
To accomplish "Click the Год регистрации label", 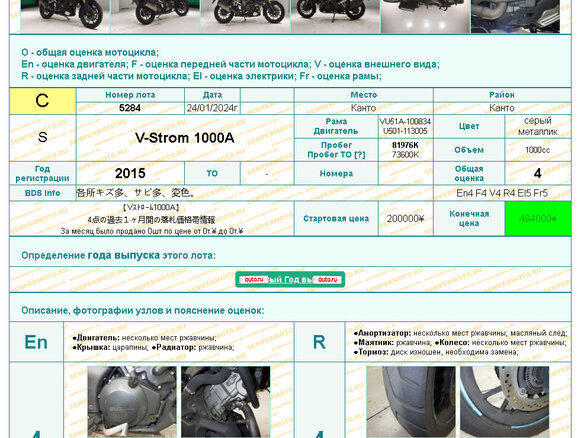I will point(42,174).
